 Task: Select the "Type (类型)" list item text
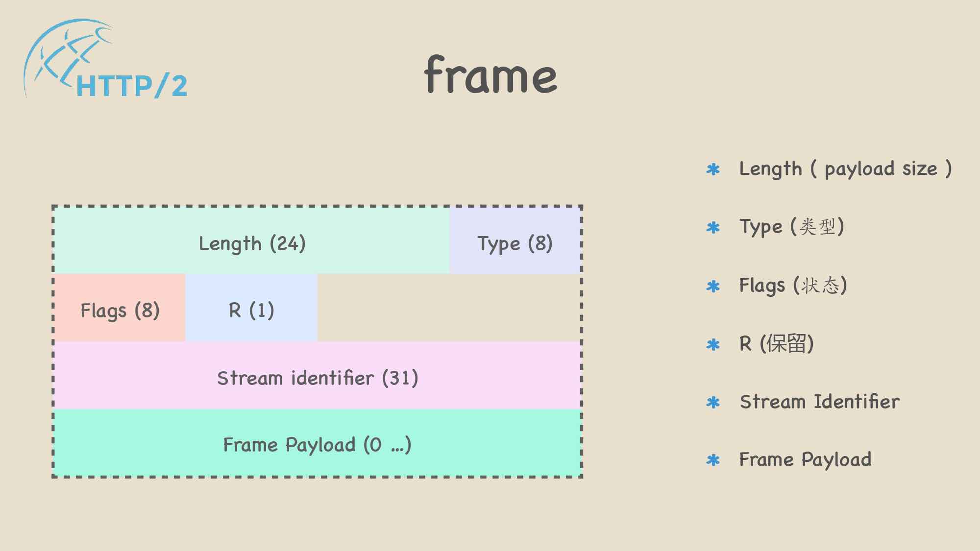pos(791,227)
